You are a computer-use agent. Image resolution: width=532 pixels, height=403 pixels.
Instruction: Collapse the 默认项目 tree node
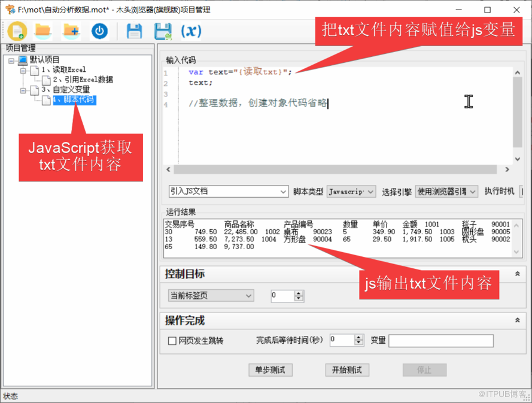coord(11,60)
